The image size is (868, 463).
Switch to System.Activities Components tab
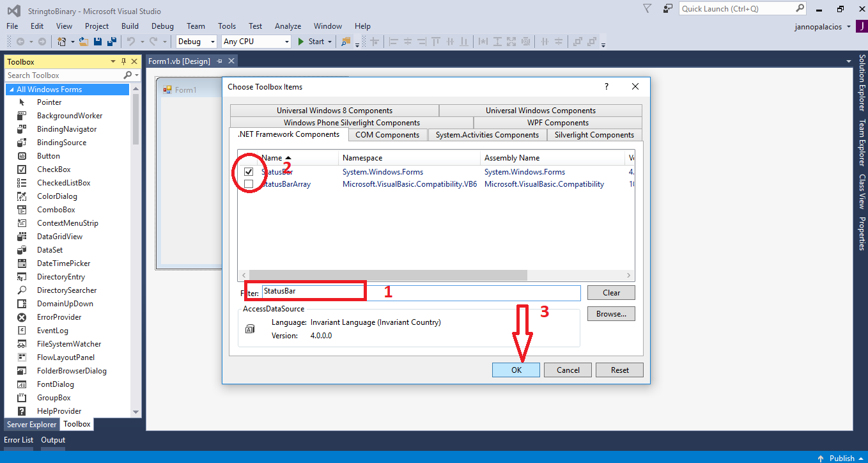[x=487, y=135]
